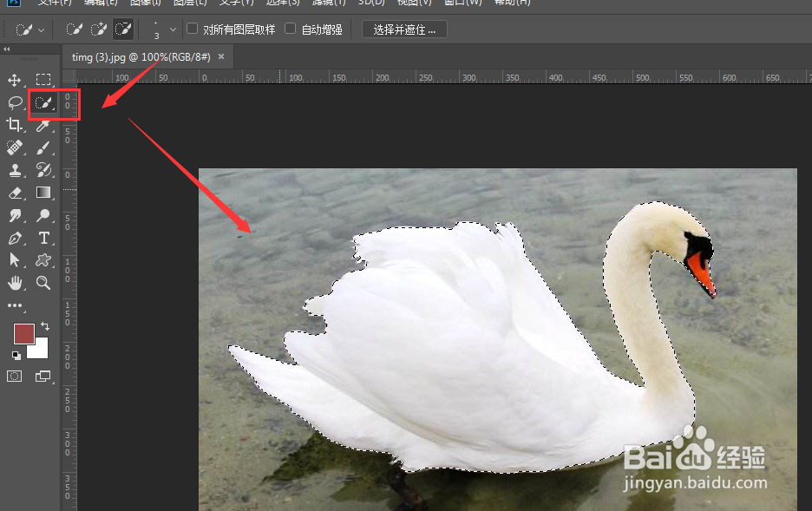Select the Custom Shape tool
Viewport: 812px width, 511px height.
[x=43, y=260]
